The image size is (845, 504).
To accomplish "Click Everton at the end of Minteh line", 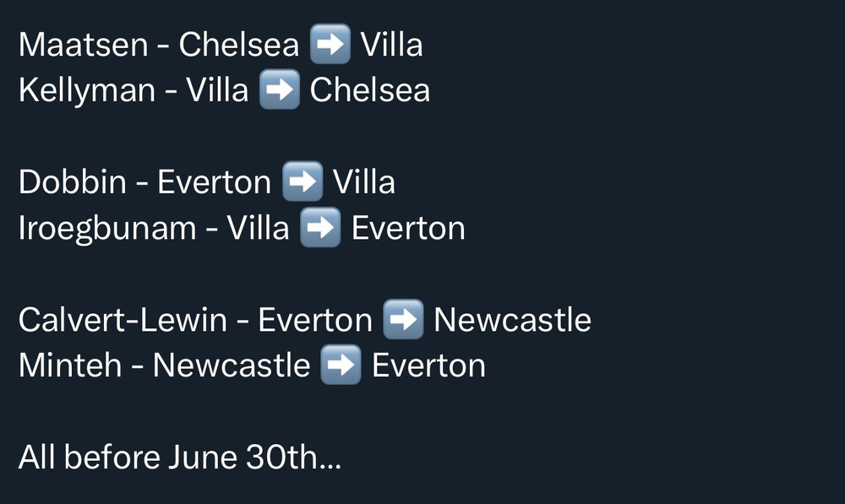I will pyautogui.click(x=429, y=366).
